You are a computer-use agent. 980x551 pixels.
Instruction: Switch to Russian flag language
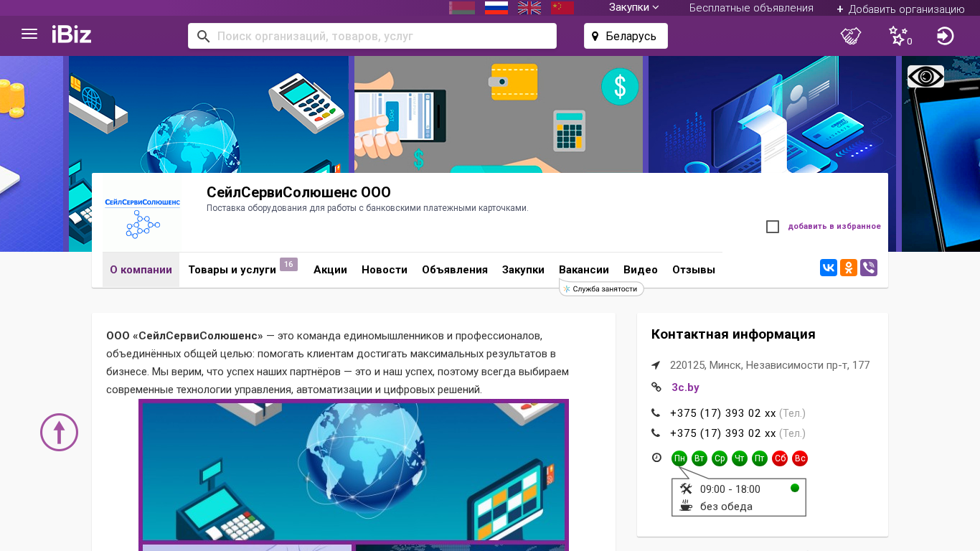[x=496, y=8]
